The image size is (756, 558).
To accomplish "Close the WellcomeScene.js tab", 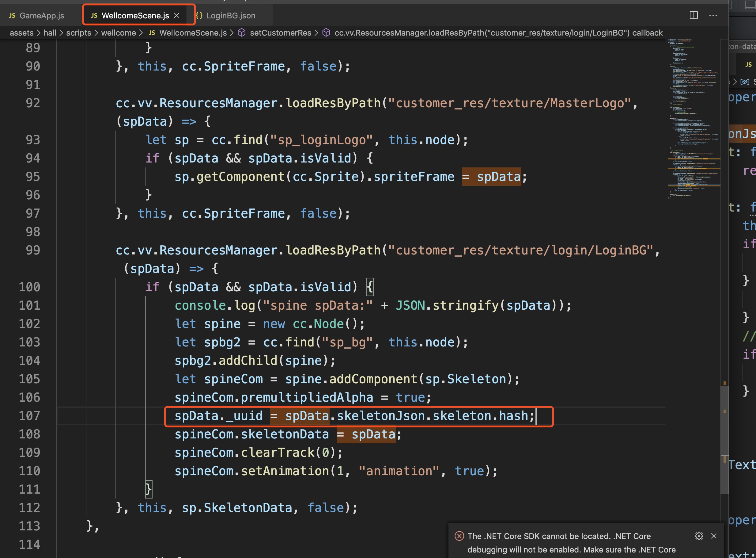I will coord(176,16).
